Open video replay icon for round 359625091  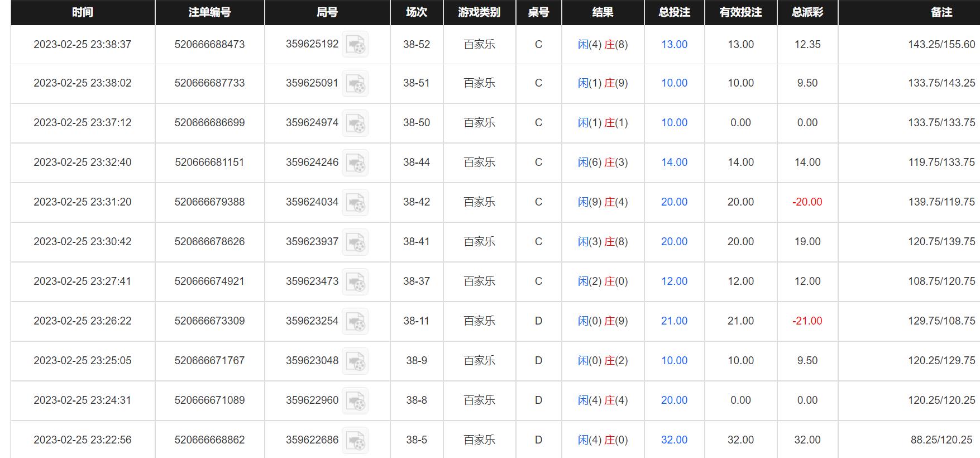point(355,83)
